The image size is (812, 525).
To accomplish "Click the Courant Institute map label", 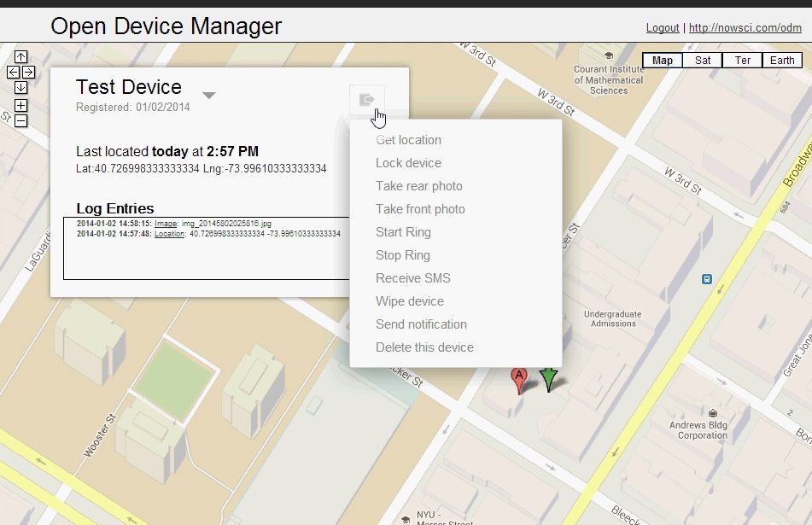I will 609,79.
